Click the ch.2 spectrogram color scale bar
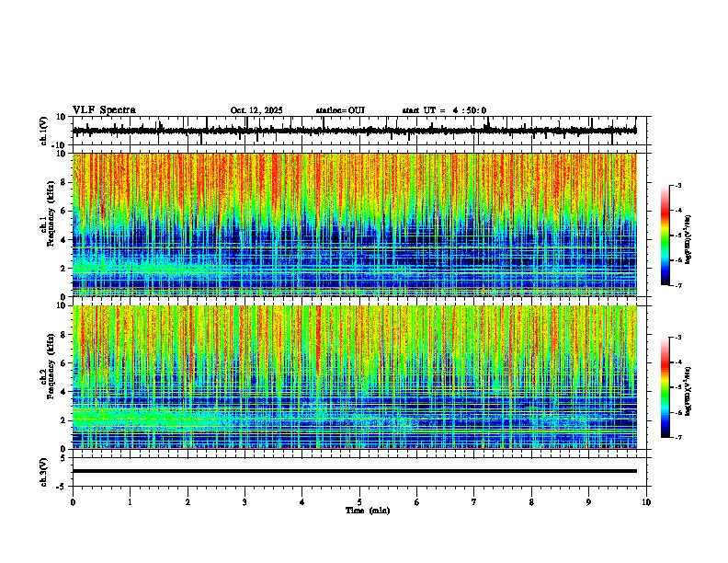This screenshot has height=563, width=728. pos(665,387)
